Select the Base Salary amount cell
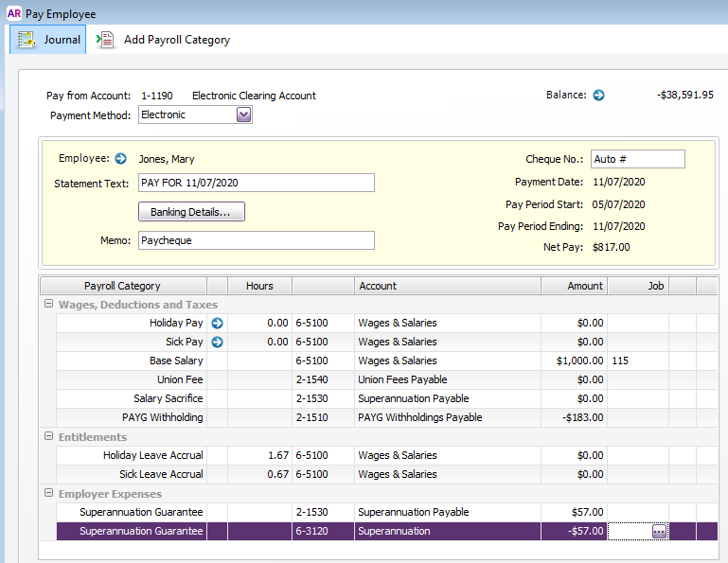The height and width of the screenshot is (563, 728). (x=574, y=361)
